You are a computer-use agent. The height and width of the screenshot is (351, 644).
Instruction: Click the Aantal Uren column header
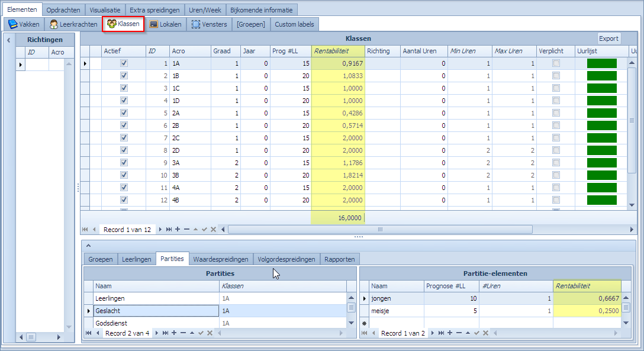[424, 51]
